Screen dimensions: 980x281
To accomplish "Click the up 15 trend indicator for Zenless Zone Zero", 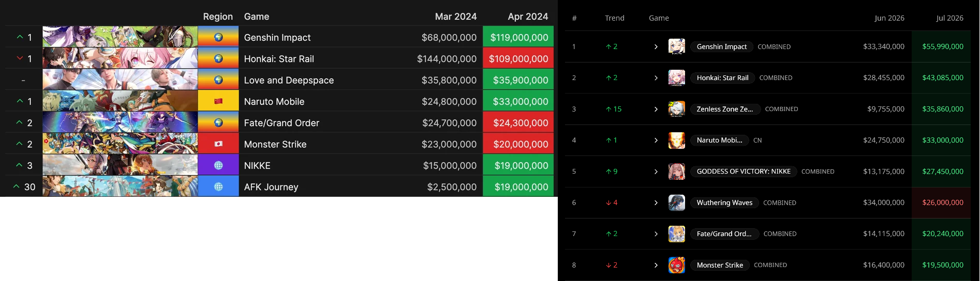I will click(x=614, y=109).
